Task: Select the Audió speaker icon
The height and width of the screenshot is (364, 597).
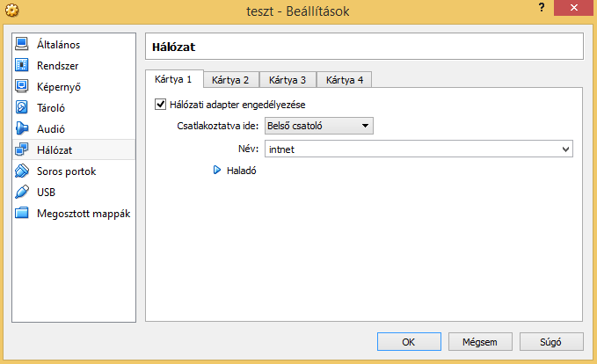Action: (23, 129)
